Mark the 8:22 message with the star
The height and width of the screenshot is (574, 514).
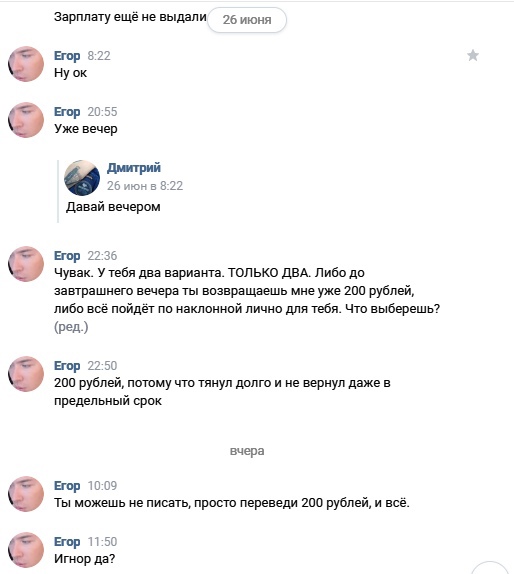pos(473,56)
